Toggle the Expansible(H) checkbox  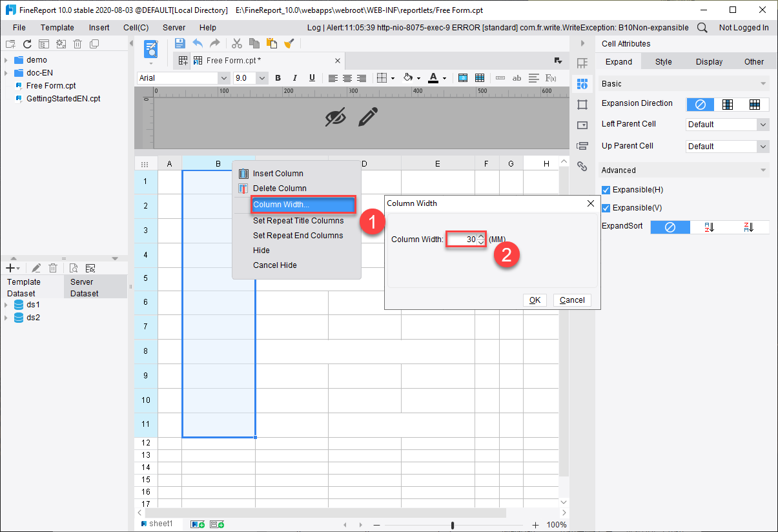[x=606, y=190]
